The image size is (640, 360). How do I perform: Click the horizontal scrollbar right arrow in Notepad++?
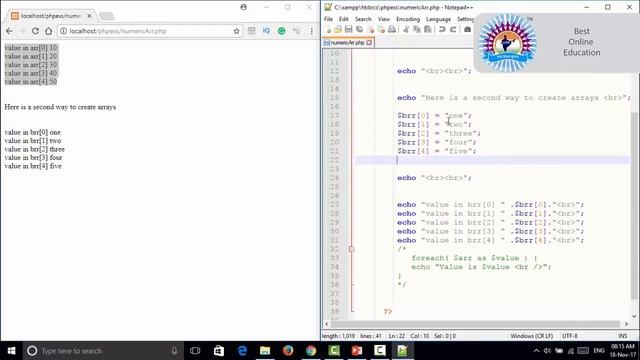626,324
